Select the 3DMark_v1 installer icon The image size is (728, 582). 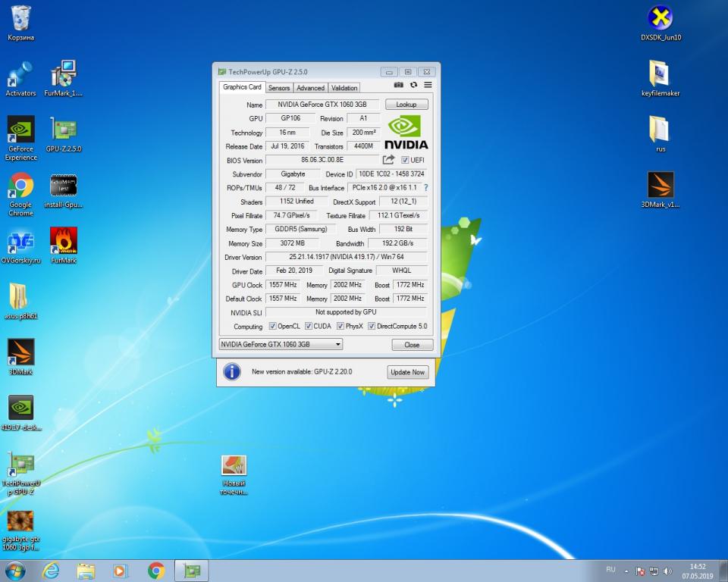pyautogui.click(x=661, y=190)
